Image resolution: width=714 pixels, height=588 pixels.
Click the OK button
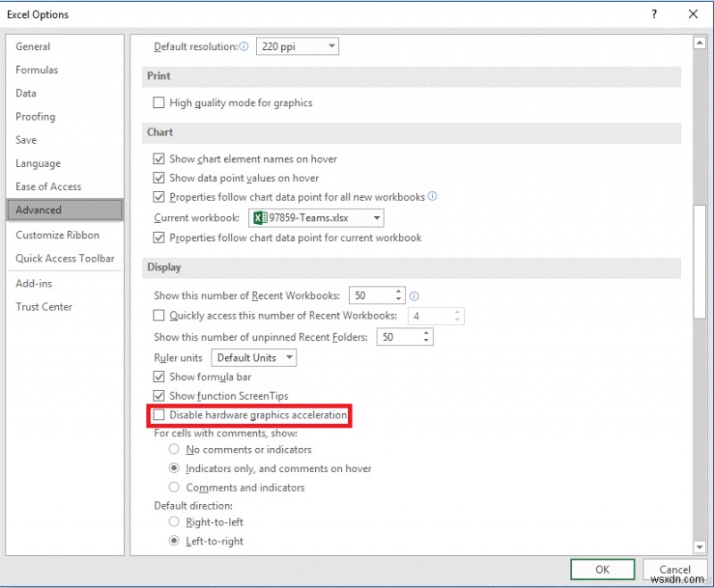tap(602, 569)
